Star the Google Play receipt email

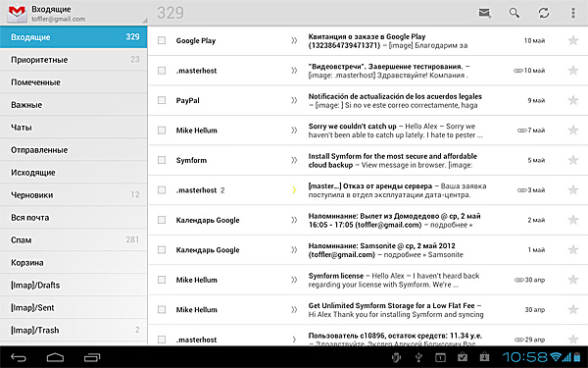573,40
